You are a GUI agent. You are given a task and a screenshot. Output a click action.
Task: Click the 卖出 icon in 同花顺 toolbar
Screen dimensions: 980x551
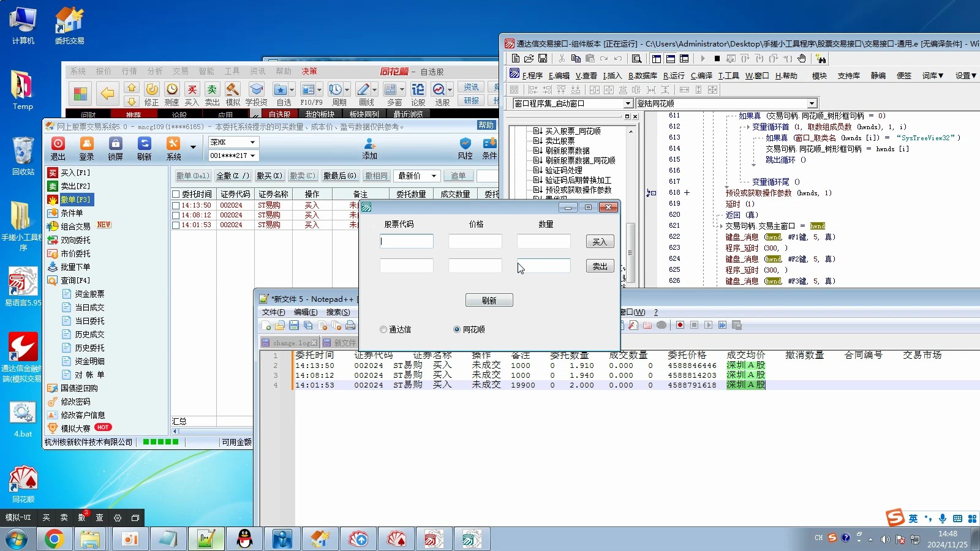212,95
